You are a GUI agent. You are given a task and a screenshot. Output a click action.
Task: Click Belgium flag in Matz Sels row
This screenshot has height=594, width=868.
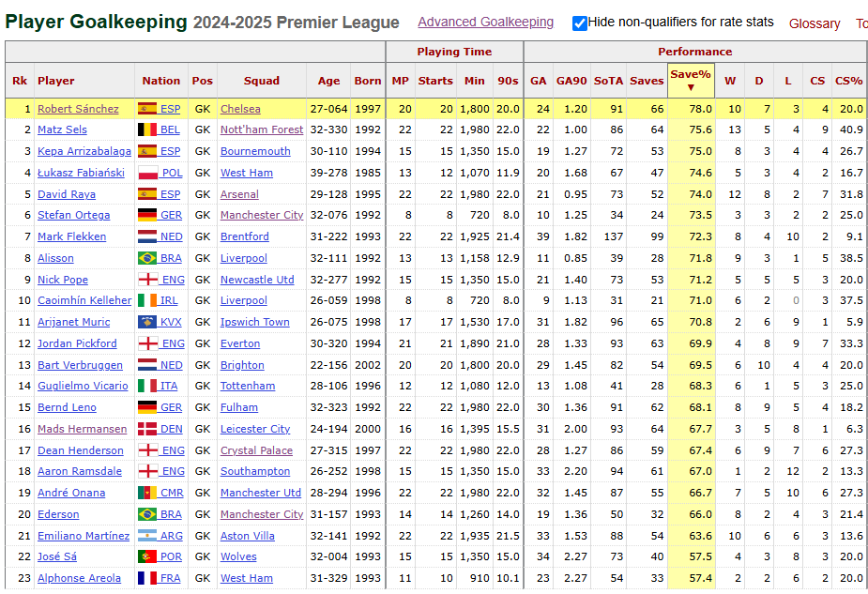(x=147, y=129)
